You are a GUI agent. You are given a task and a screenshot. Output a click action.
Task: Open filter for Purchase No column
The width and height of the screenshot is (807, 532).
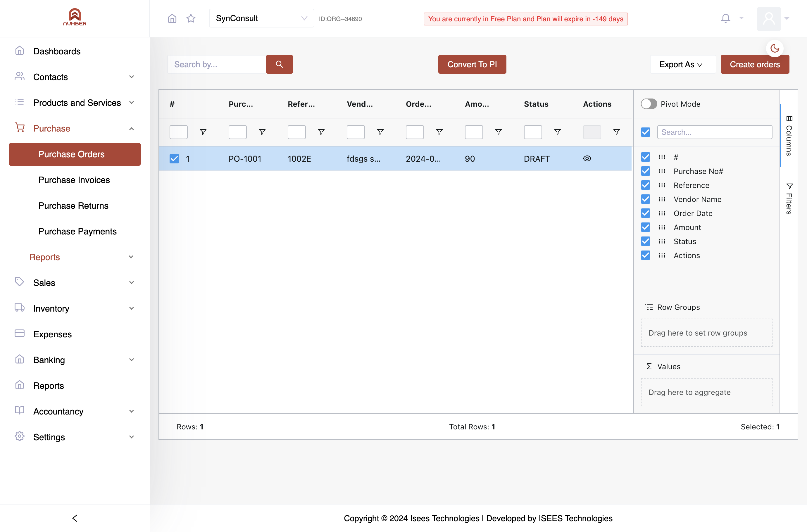pos(262,132)
